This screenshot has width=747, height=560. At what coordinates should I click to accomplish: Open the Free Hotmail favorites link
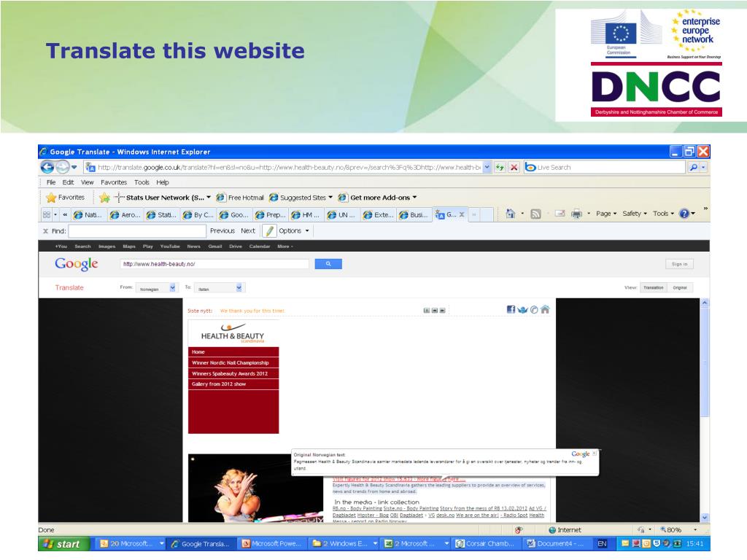(241, 197)
